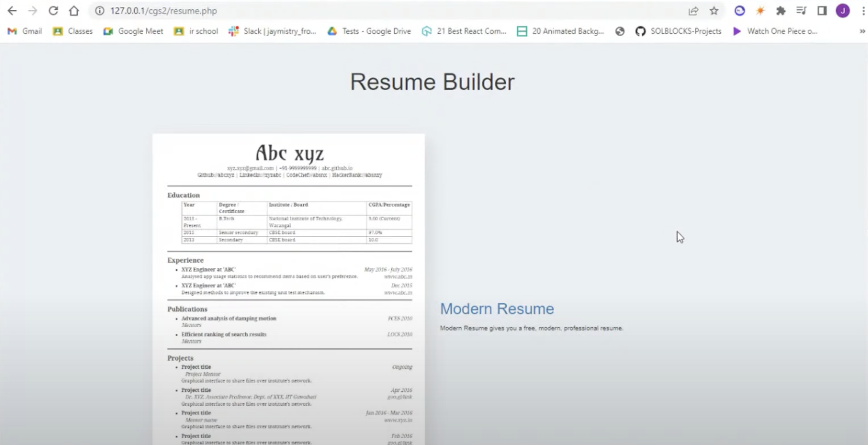Open the Gmail bookmark
The width and height of the screenshot is (868, 445).
point(25,31)
